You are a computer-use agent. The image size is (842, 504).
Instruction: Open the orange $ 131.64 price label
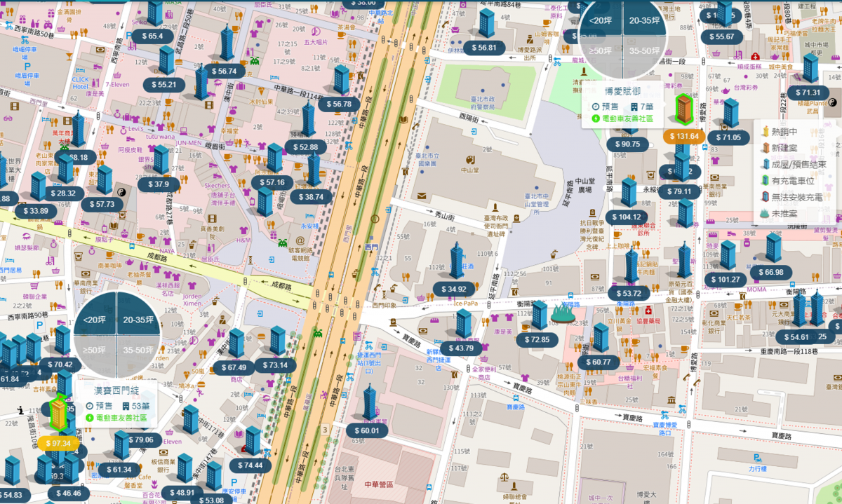[684, 136]
